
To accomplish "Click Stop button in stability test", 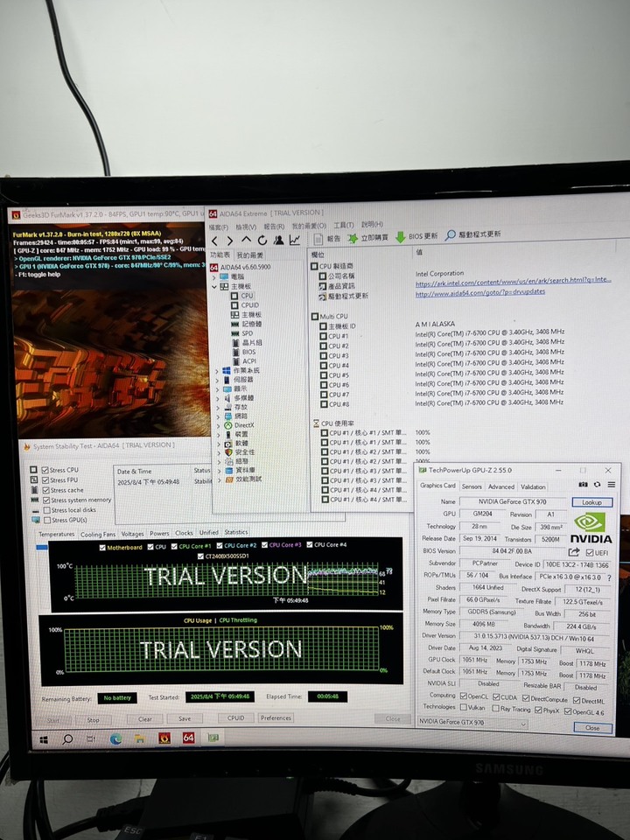I will pyautogui.click(x=94, y=719).
